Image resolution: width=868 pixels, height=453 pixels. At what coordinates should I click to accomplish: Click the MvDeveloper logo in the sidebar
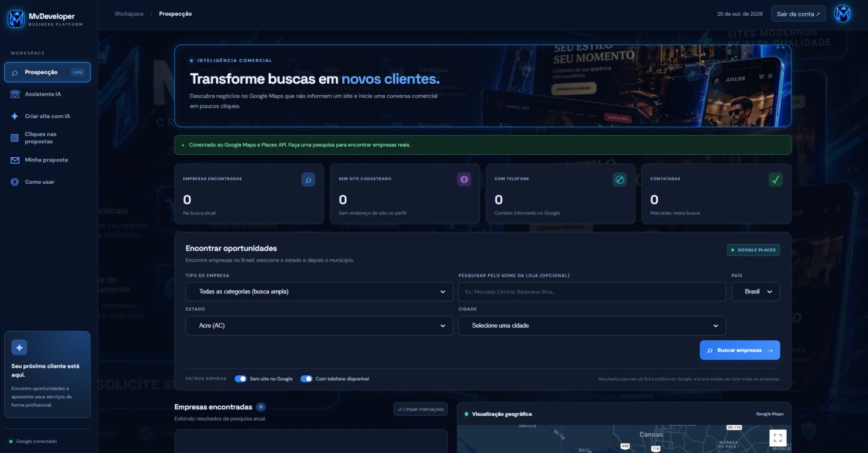(x=16, y=19)
